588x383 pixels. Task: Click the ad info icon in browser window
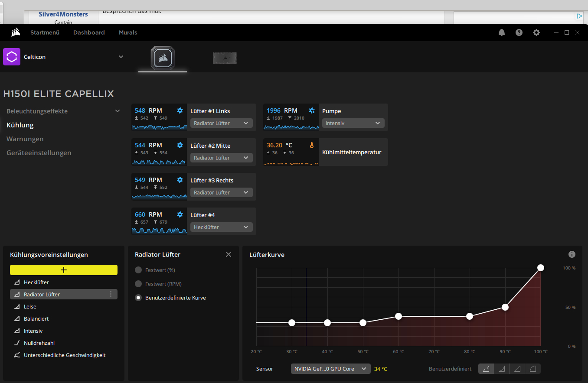pos(579,16)
